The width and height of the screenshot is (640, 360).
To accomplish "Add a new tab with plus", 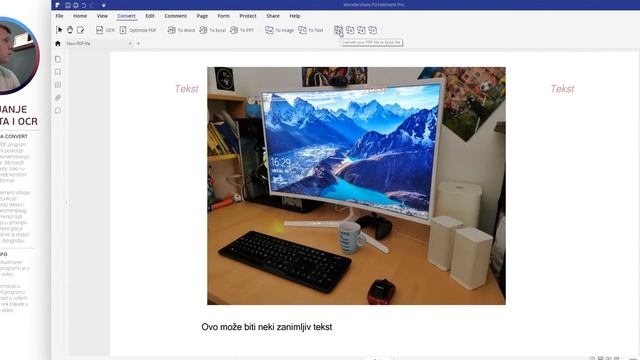I will (x=138, y=43).
